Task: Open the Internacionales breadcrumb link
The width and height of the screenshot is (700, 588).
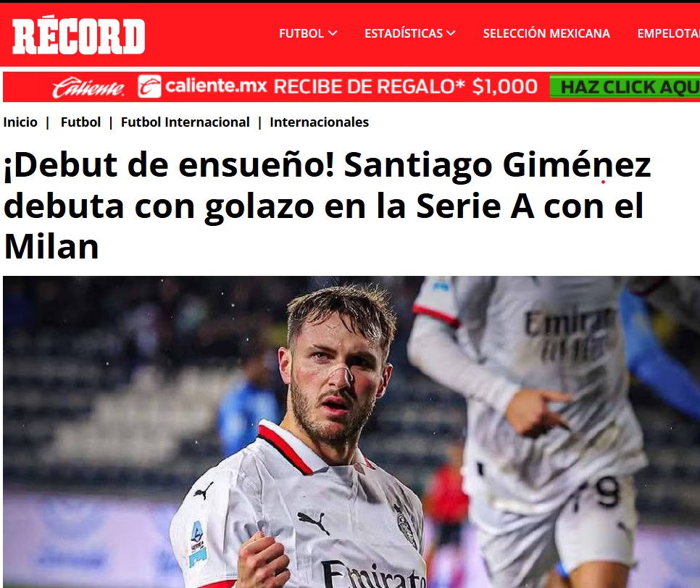Action: pos(319,122)
